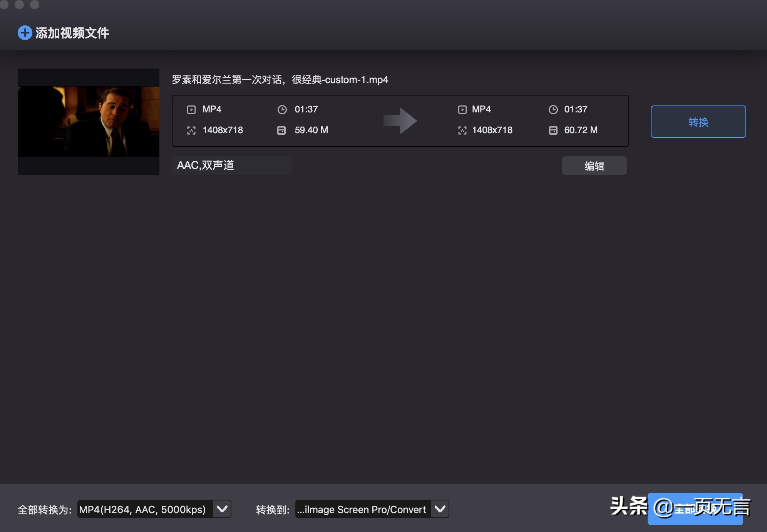Click the 转换 convert button

click(x=698, y=122)
